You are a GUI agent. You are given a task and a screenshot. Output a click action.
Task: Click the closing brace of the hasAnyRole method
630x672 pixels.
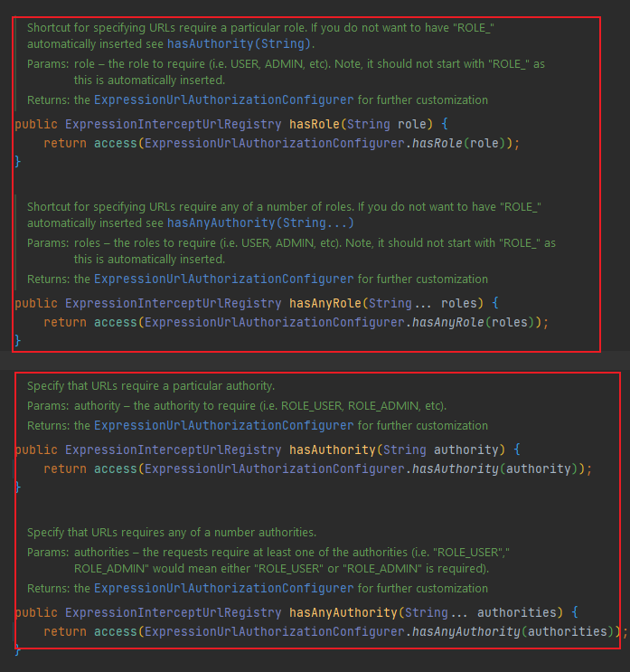pyautogui.click(x=17, y=341)
